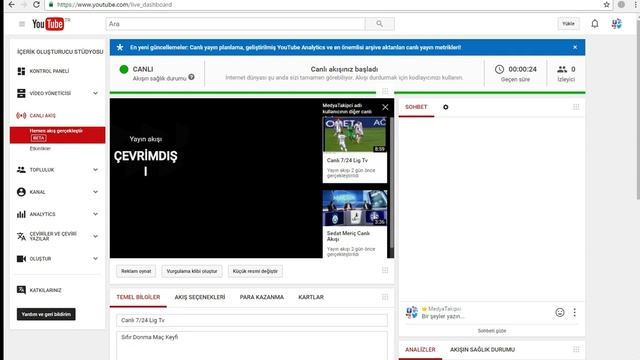Screen dimensions: 640x360
Task: Select Akışın Sağlık Durumu tab
Action: pyautogui.click(x=482, y=350)
